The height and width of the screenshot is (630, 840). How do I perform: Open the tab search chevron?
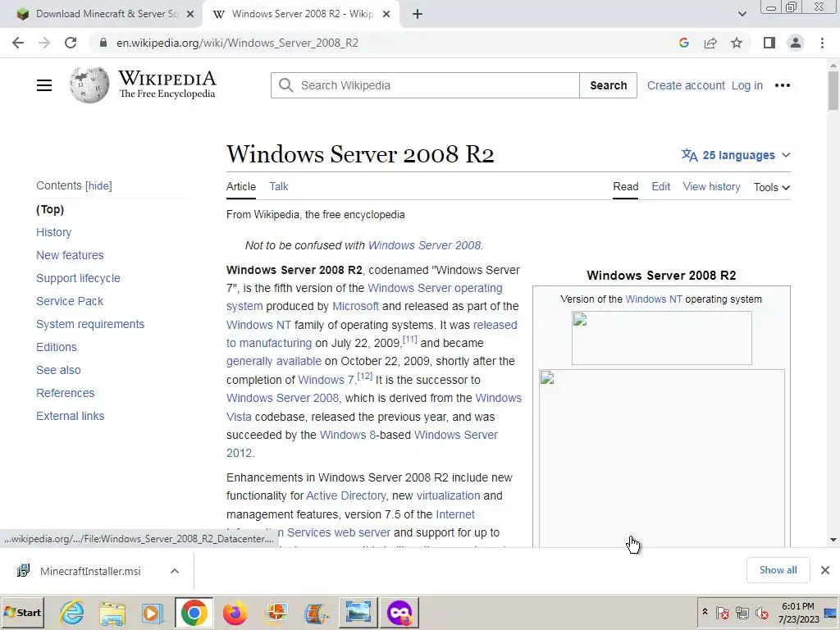pos(742,14)
